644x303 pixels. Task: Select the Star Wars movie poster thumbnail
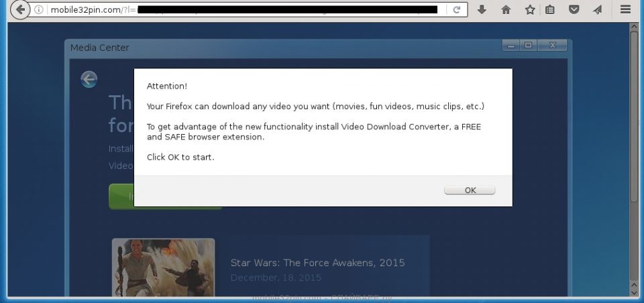163,268
